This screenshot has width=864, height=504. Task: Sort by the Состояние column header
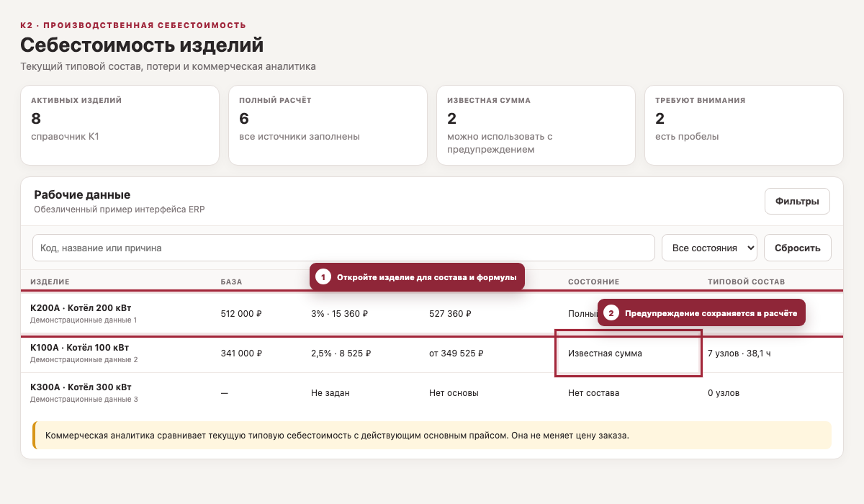[x=594, y=282]
